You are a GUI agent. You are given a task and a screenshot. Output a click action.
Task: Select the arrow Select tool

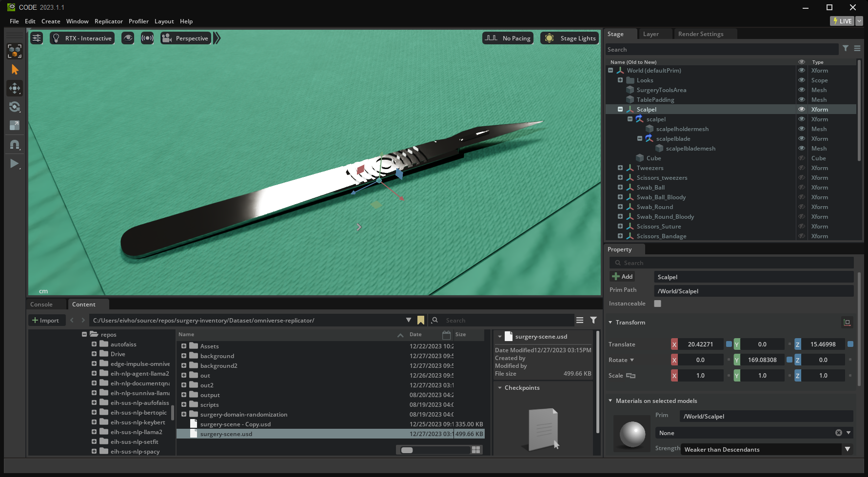coord(15,70)
